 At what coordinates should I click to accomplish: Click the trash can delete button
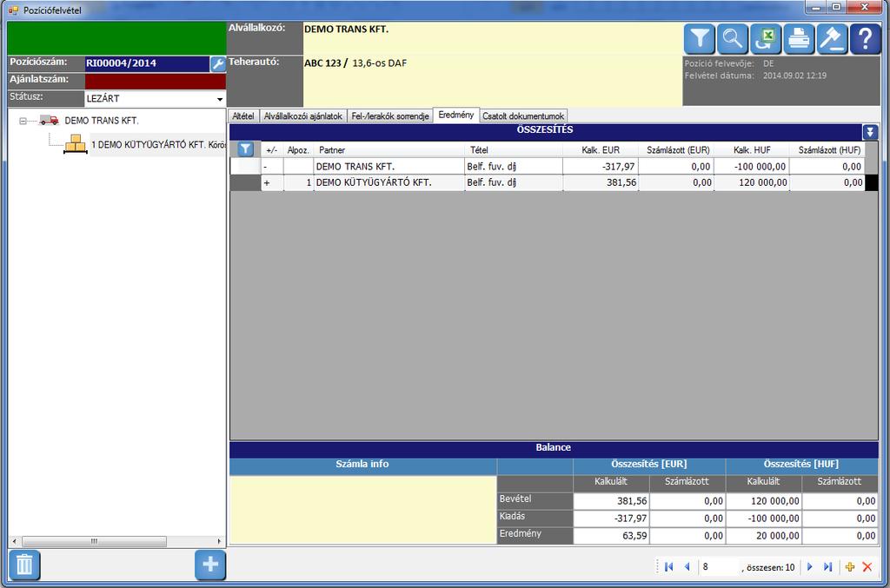(24, 565)
